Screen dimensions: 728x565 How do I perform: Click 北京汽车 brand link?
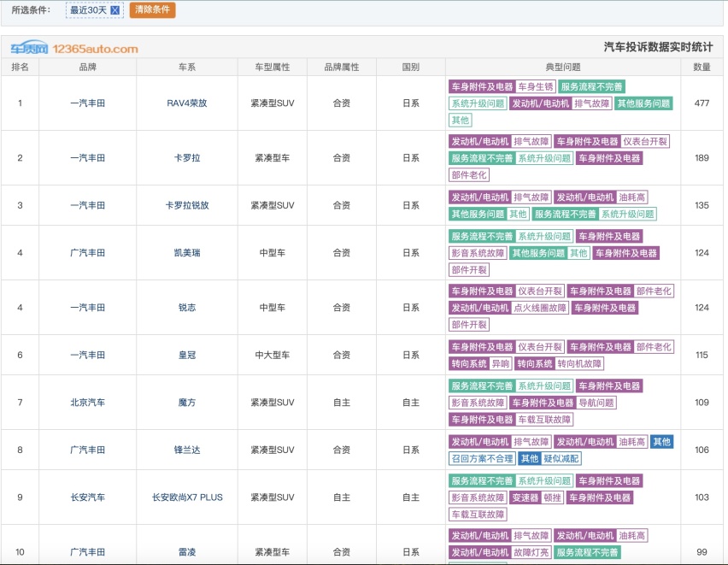point(87,403)
